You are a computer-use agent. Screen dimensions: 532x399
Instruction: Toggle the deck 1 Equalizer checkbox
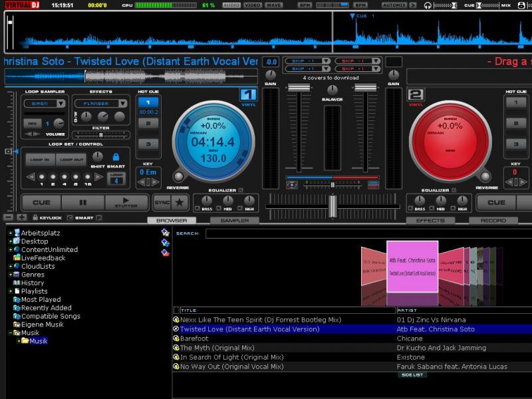click(241, 190)
